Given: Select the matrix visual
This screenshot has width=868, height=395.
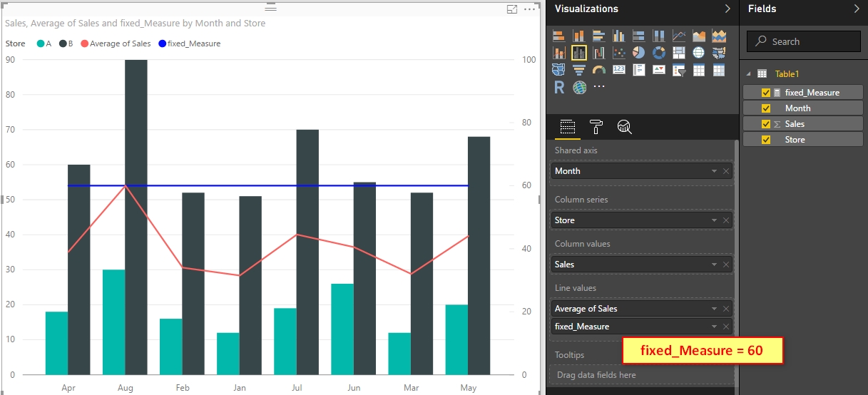Looking at the screenshot, I should pyautogui.click(x=718, y=70).
